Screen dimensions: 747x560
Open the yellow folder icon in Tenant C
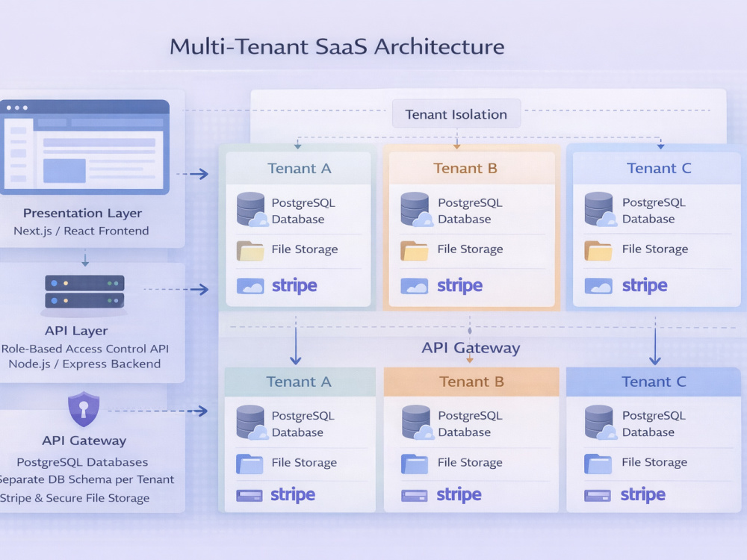pyautogui.click(x=598, y=250)
